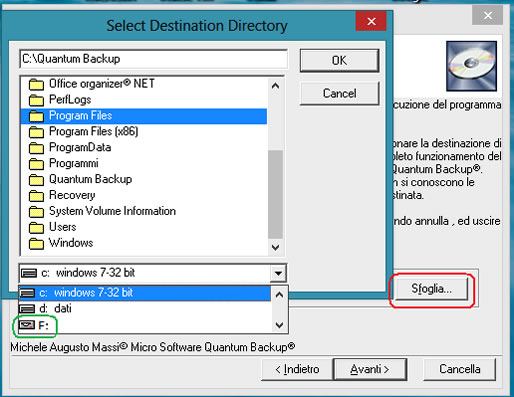Select the 'PerfLogs' folder name
Image resolution: width=514 pixels, height=397 pixels.
[70, 99]
